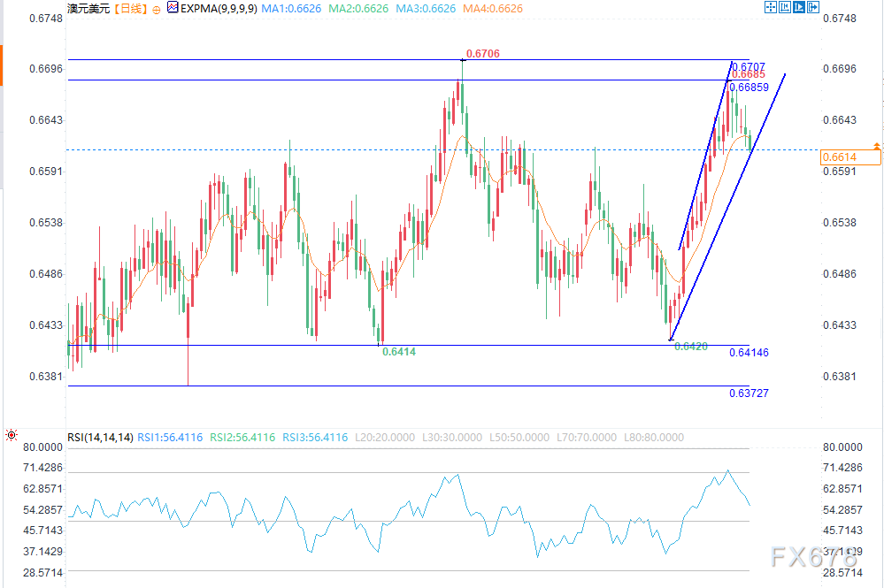Click the first layout icon at top right
This screenshot has height=588, width=884.
point(769,7)
